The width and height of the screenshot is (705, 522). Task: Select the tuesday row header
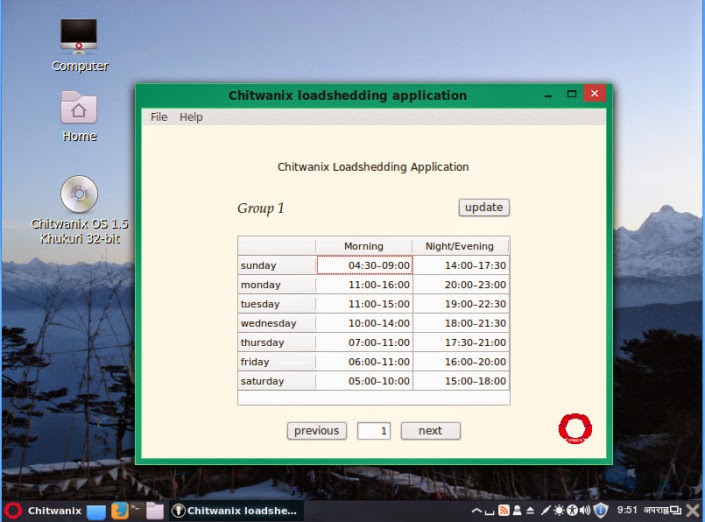277,304
